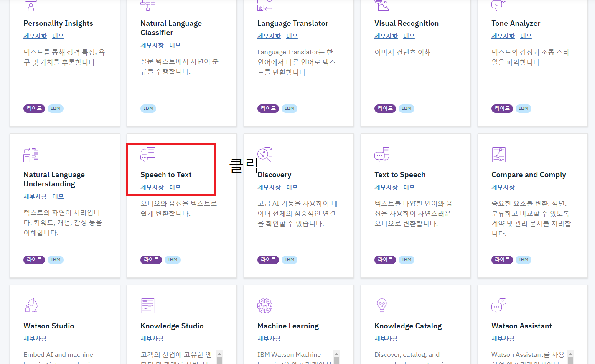
Task: Open 데모 link for Tone Analyzer
Action: pos(526,36)
